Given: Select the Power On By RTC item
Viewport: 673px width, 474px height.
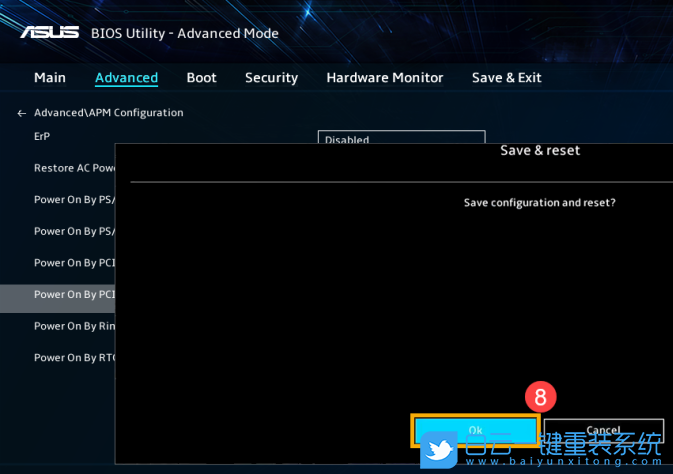Looking at the screenshot, I should click(74, 358).
